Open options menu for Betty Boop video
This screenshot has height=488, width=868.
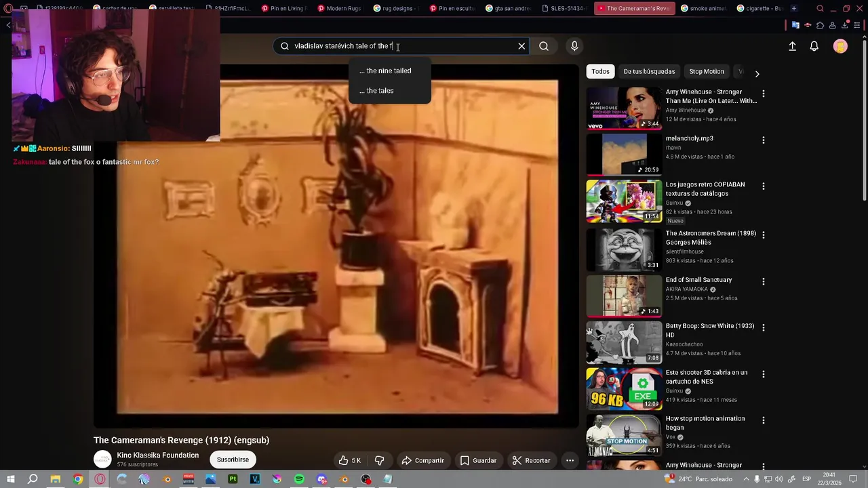[764, 327]
